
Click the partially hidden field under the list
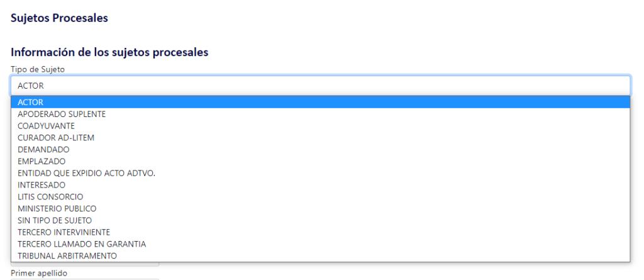click(85, 264)
